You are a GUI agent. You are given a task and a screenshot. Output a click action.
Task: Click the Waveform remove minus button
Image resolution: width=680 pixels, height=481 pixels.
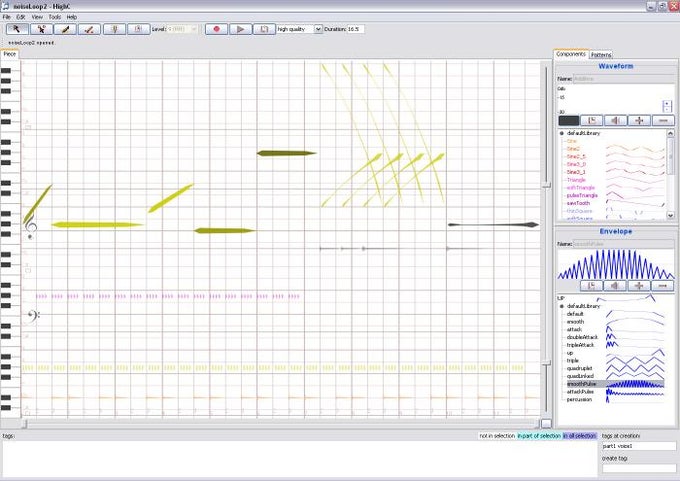tap(663, 121)
